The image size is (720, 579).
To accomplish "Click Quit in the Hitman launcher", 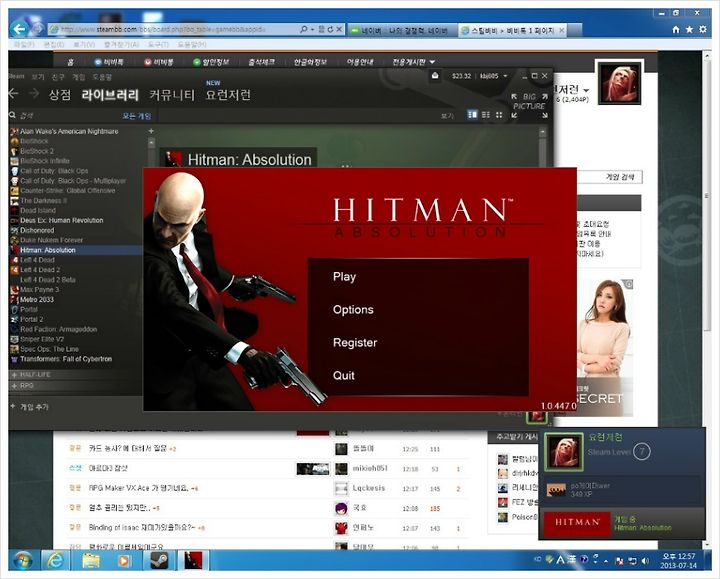I will [343, 376].
